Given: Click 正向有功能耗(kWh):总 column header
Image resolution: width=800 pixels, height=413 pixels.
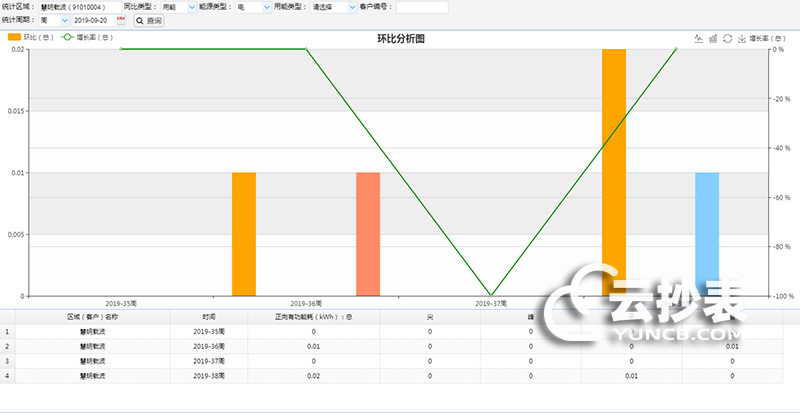Looking at the screenshot, I should (x=313, y=316).
